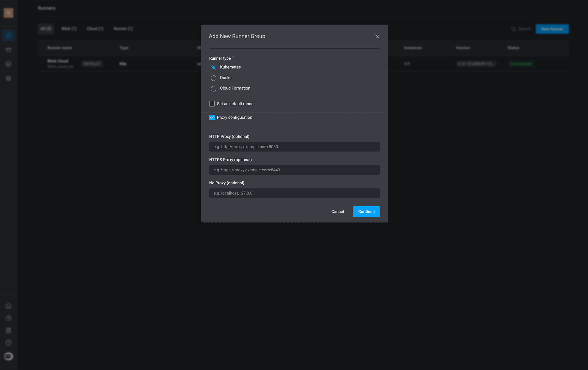
Task: Click the highlighted blue sidebar icon
Action: (x=9, y=35)
